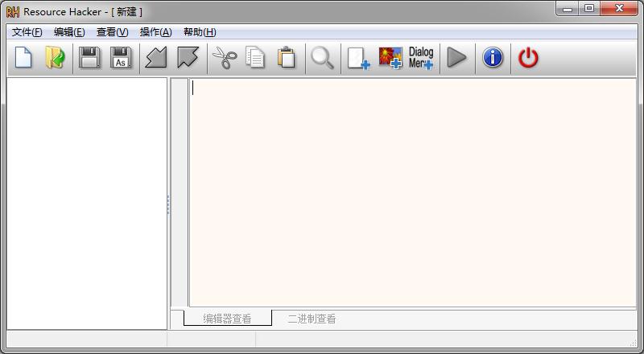Open the 帮助(H) menu
Screen dimensions: 644x354
200,32
